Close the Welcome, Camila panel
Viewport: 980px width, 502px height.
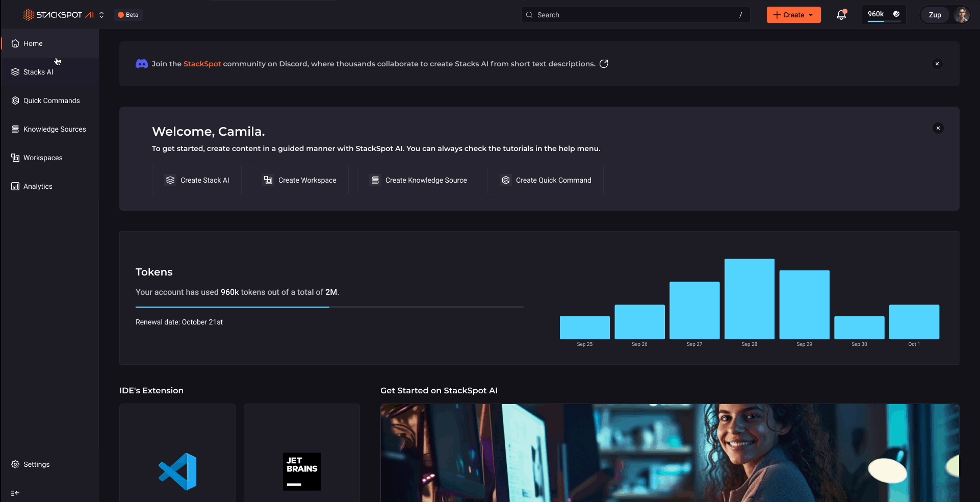coord(938,128)
